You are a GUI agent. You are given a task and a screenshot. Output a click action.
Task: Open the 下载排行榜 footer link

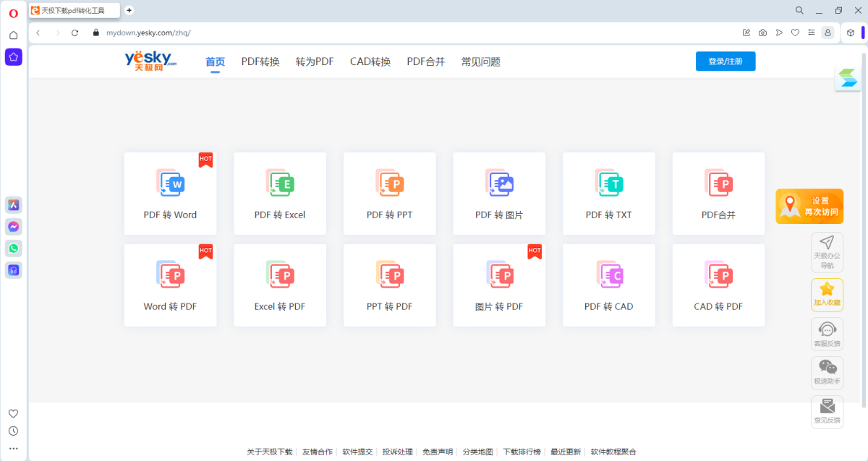click(523, 451)
